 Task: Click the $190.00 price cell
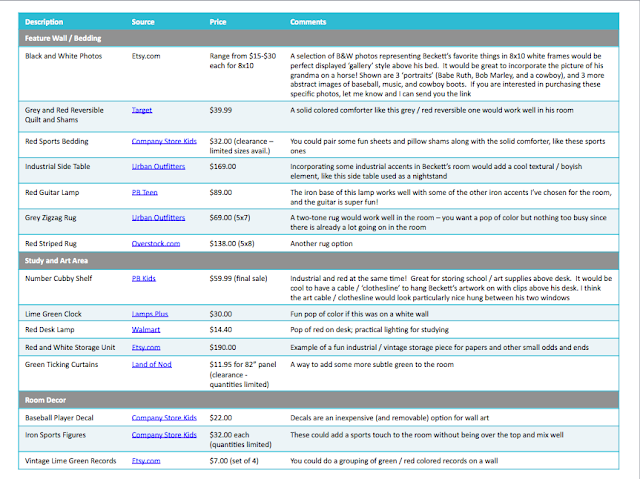[x=222, y=348]
